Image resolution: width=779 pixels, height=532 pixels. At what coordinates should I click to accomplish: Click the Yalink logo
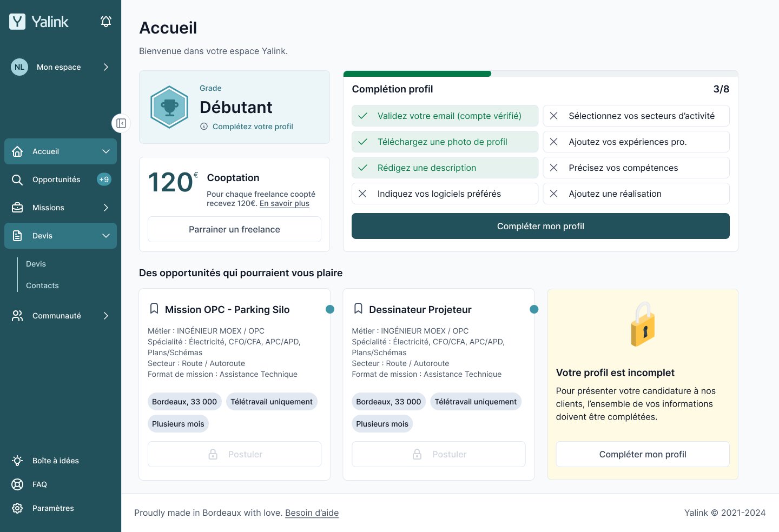pyautogui.click(x=39, y=22)
